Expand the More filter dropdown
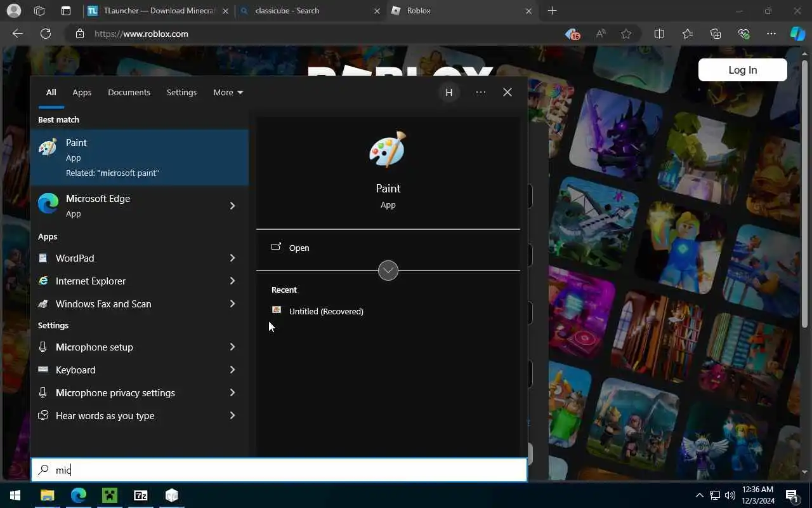 (228, 92)
